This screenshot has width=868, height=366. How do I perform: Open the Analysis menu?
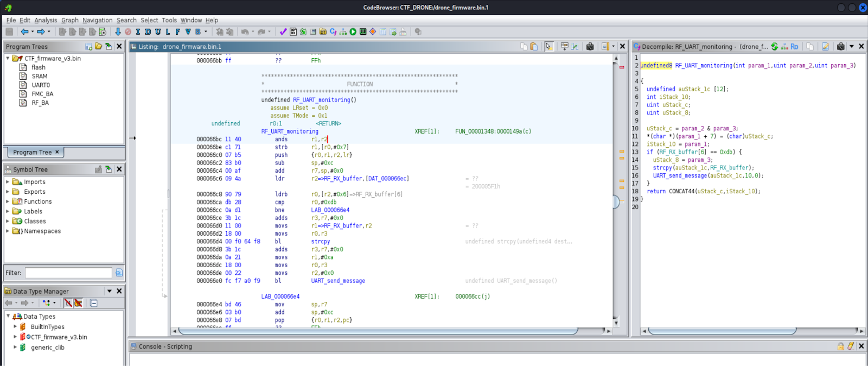coord(46,20)
